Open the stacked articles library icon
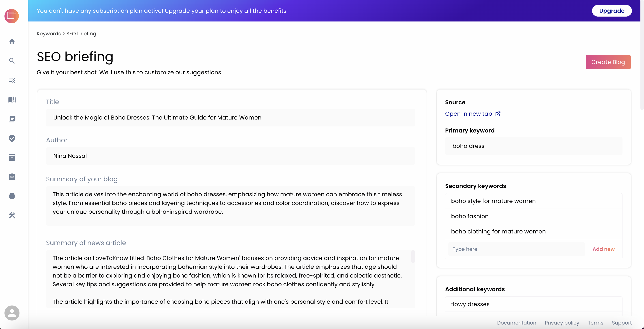 click(x=12, y=119)
